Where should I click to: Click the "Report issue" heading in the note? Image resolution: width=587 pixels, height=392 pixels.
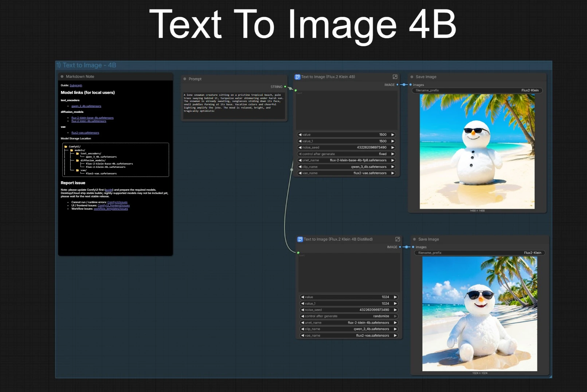(x=73, y=183)
